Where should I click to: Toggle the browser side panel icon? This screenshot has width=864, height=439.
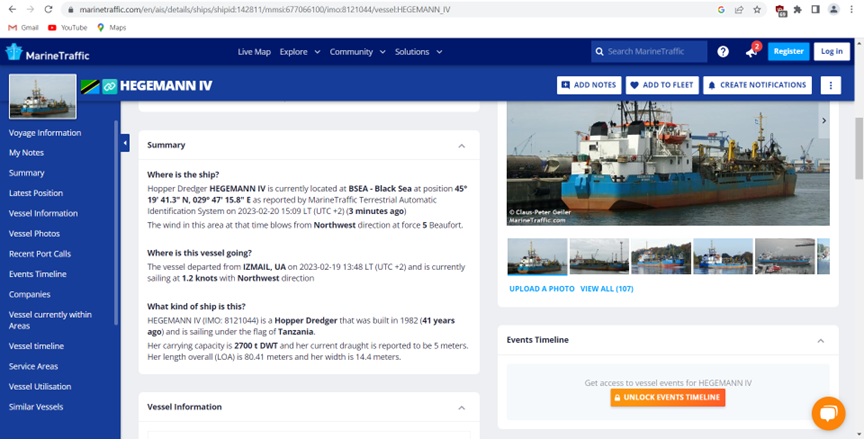[816, 9]
